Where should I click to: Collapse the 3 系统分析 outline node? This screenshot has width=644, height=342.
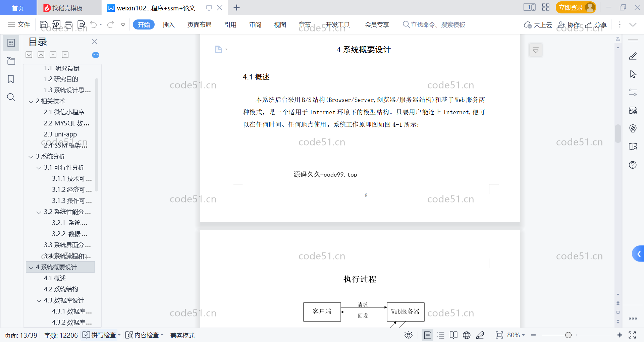[31, 157]
